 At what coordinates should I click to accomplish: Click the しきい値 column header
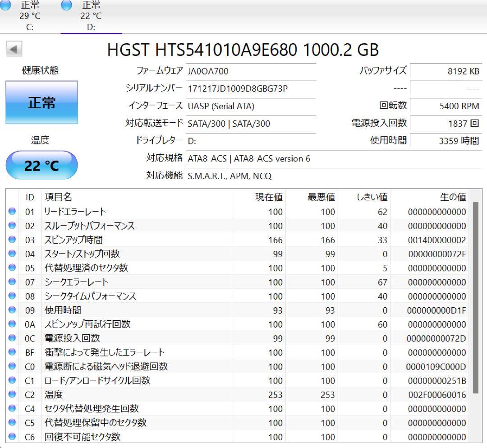tap(364, 197)
